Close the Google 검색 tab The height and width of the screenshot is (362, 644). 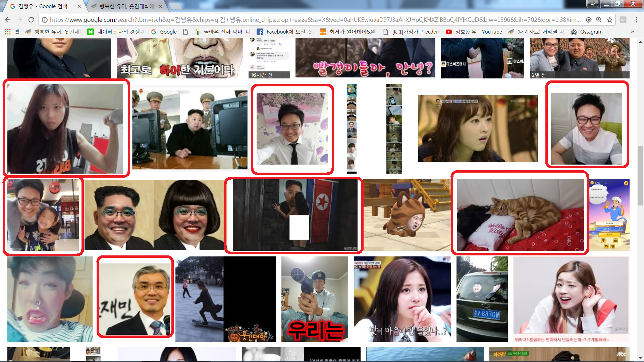point(79,6)
